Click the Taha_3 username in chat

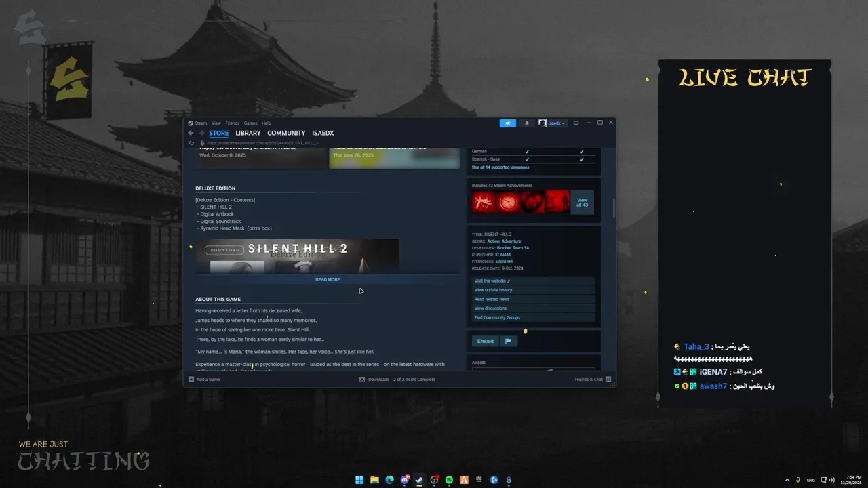click(x=696, y=347)
